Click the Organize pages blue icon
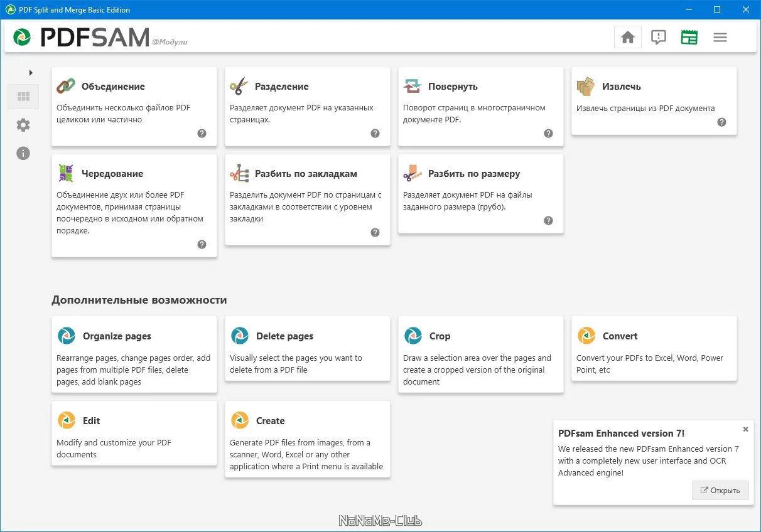The height and width of the screenshot is (532, 761). pos(67,336)
